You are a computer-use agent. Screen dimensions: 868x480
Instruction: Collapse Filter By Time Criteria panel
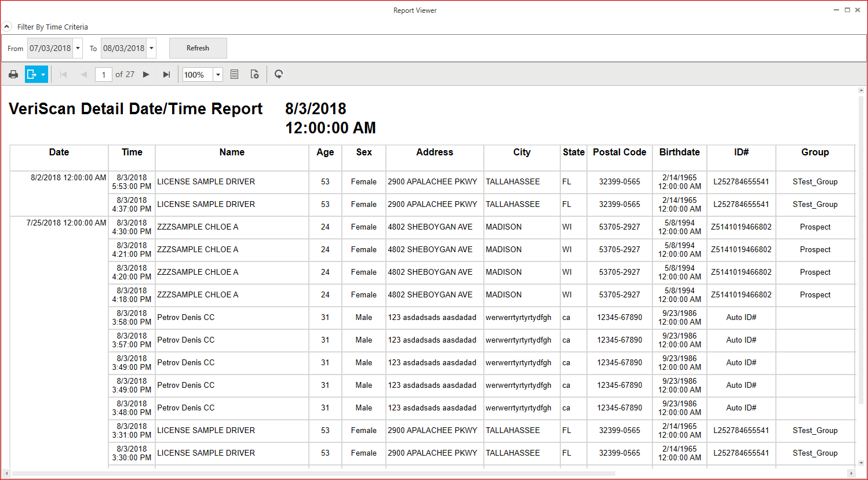point(7,27)
